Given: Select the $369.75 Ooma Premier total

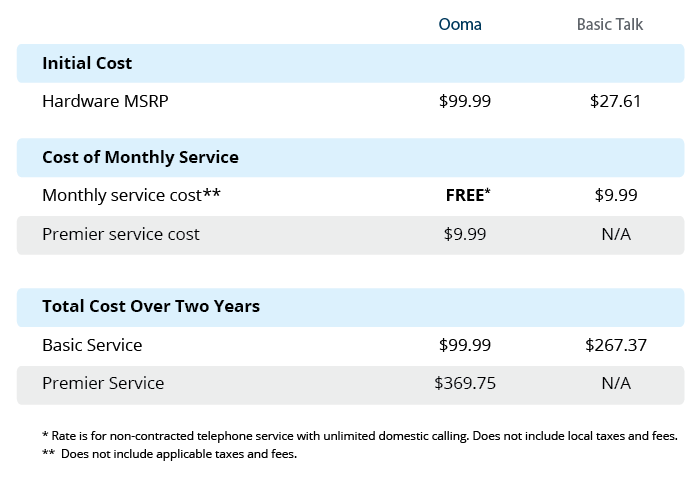Looking at the screenshot, I should pos(465,383).
